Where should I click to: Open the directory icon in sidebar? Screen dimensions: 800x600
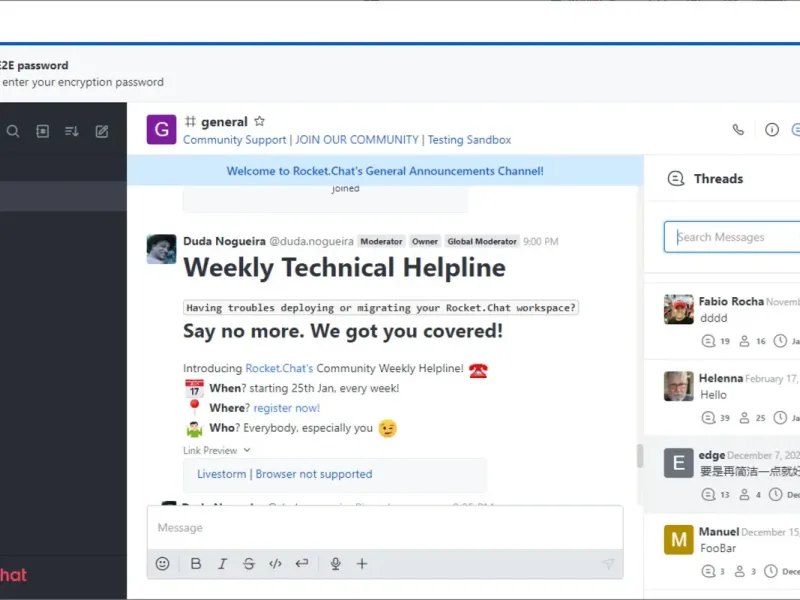42,131
